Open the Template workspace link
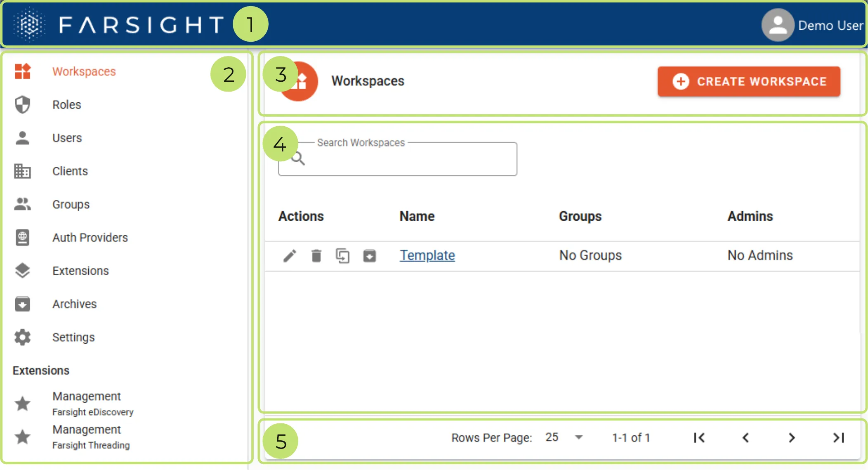The height and width of the screenshot is (470, 868). click(x=427, y=255)
